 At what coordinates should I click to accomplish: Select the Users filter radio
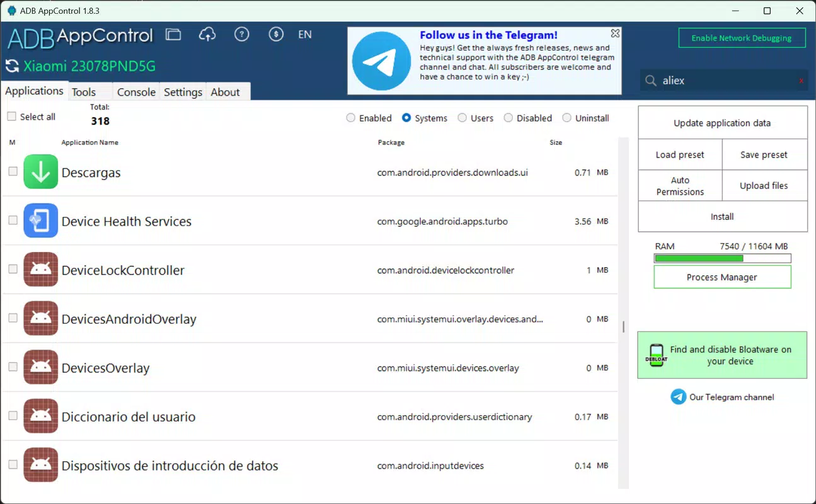pos(463,118)
